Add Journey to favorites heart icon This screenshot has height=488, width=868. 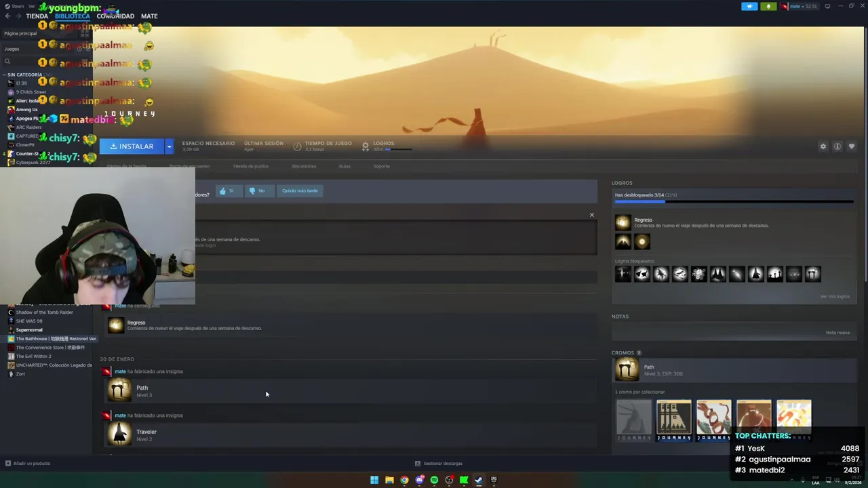click(852, 146)
